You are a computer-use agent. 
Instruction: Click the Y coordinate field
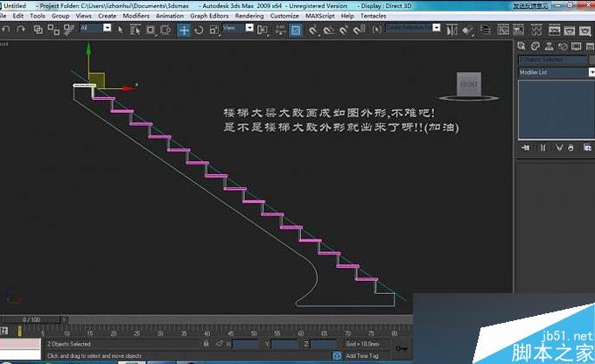[x=284, y=344]
